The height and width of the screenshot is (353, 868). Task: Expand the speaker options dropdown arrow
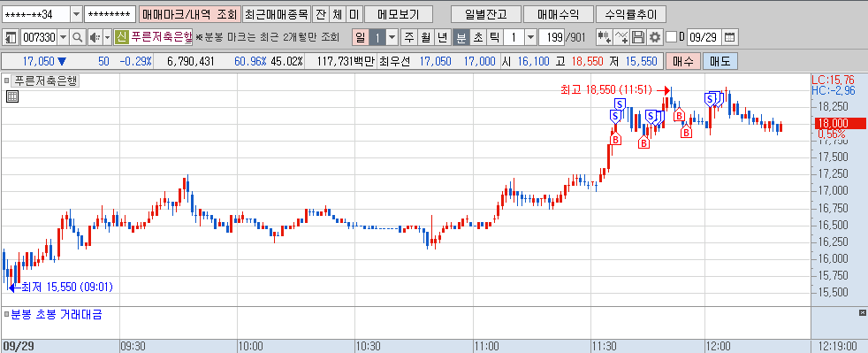107,38
